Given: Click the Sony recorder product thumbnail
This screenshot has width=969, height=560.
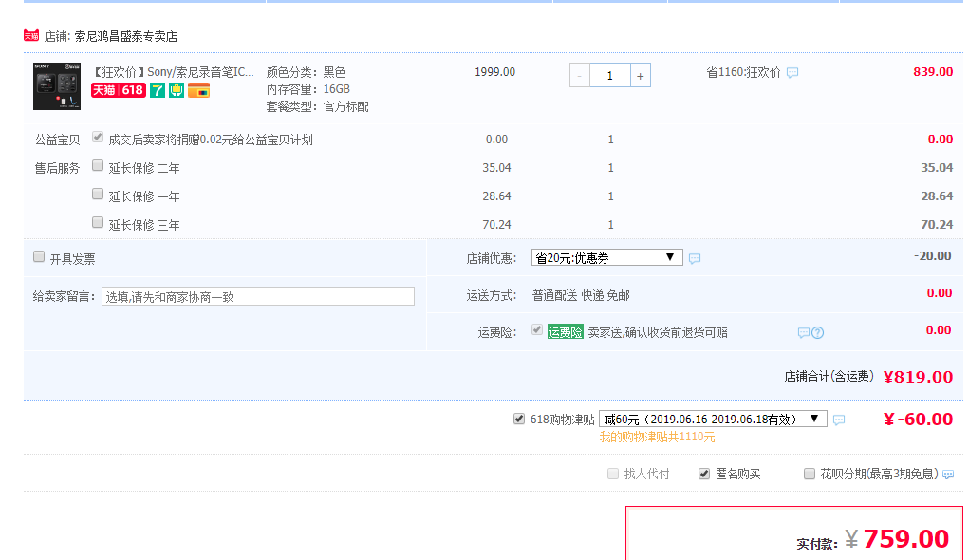Looking at the screenshot, I should (x=57, y=86).
